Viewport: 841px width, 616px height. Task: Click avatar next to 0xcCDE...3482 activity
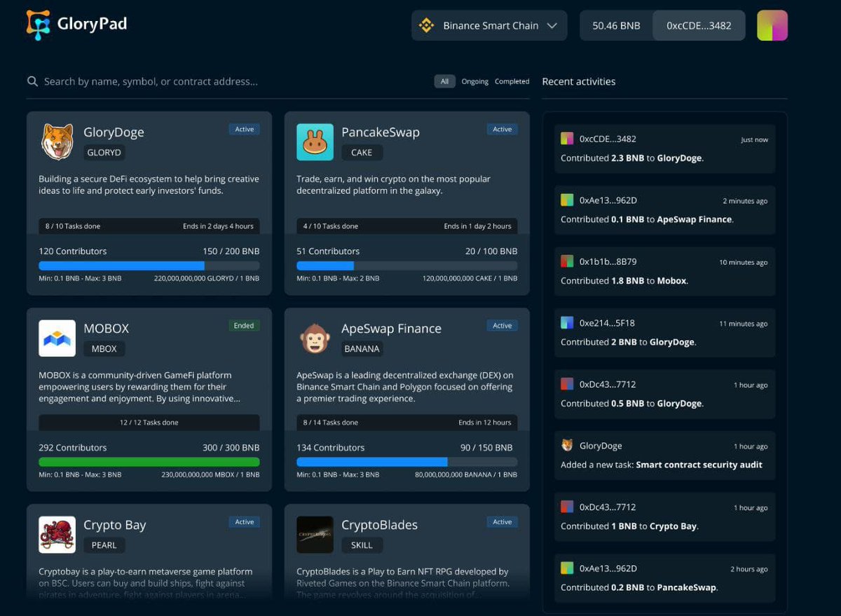point(567,139)
